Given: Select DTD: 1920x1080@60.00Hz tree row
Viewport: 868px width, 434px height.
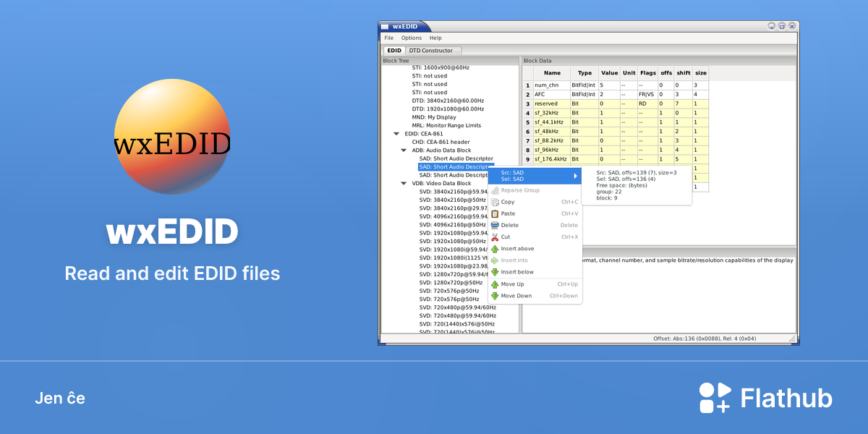Looking at the screenshot, I should tap(448, 109).
